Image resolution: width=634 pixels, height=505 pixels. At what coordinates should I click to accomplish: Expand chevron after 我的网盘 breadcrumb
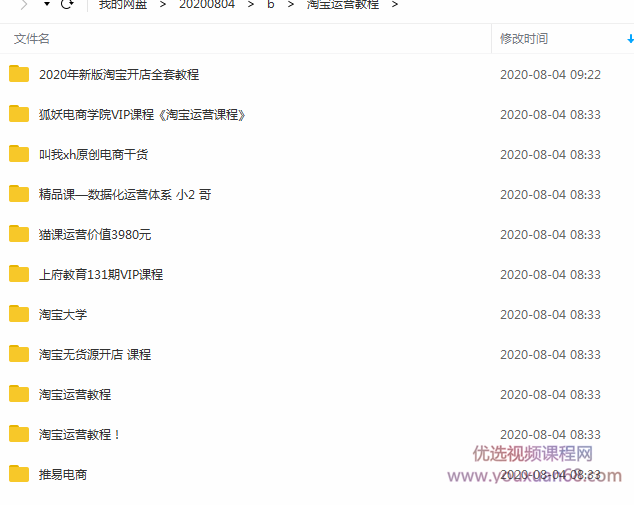(163, 5)
